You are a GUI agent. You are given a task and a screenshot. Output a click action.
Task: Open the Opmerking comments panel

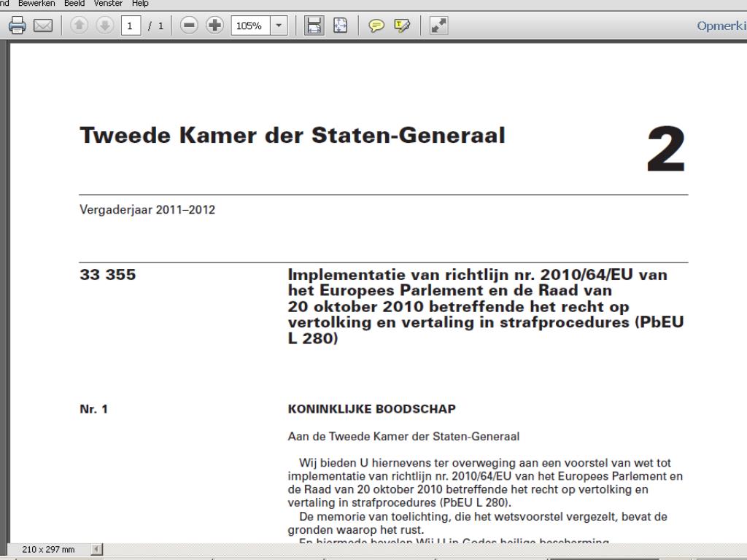tap(721, 26)
